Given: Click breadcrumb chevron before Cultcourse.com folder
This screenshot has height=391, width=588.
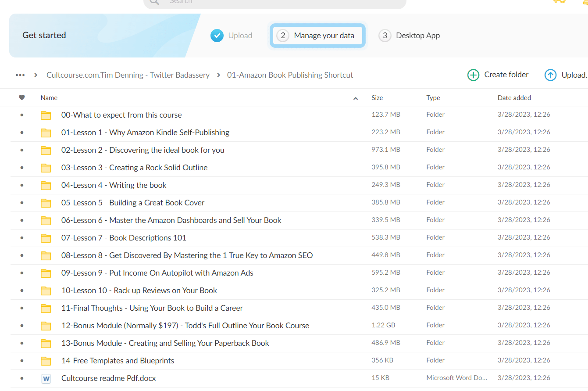Looking at the screenshot, I should 36,75.
